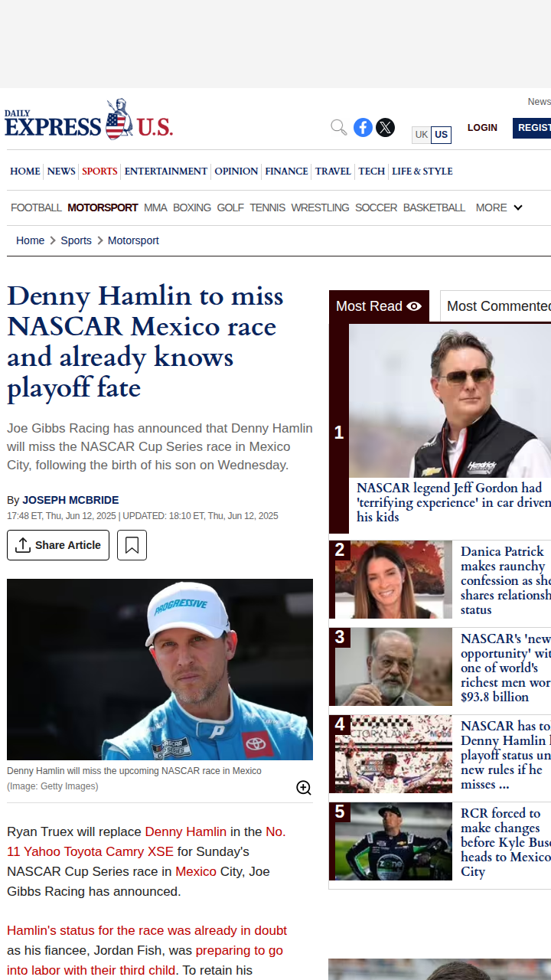Go to the GOLF subsection
This screenshot has height=980, width=551.
click(x=230, y=207)
